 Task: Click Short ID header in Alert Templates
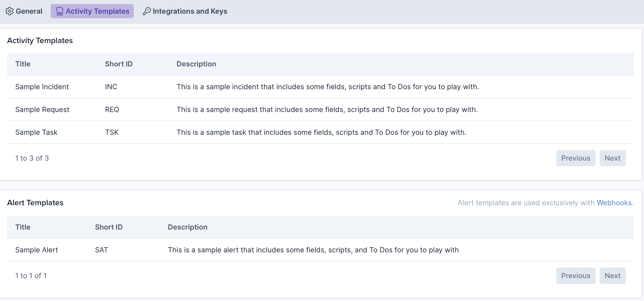point(109,227)
